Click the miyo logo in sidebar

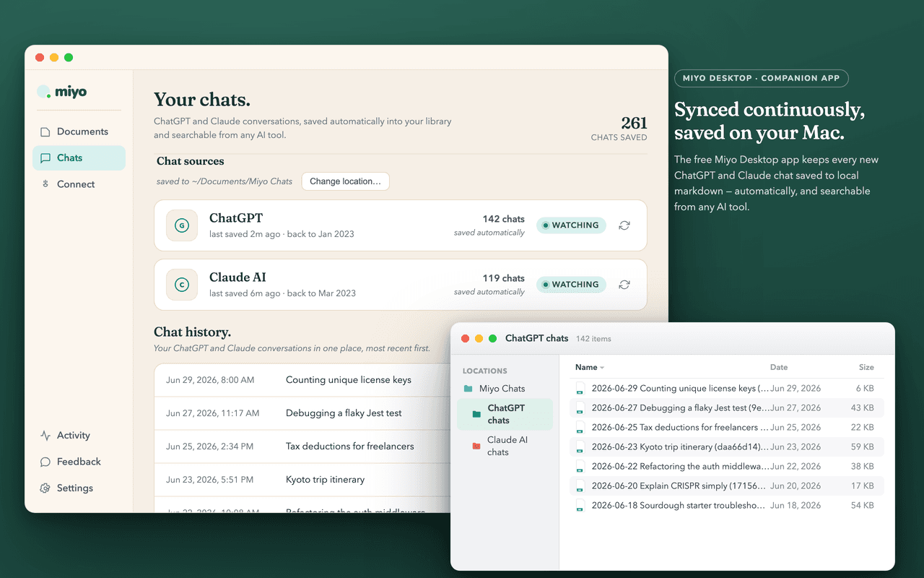pos(62,92)
